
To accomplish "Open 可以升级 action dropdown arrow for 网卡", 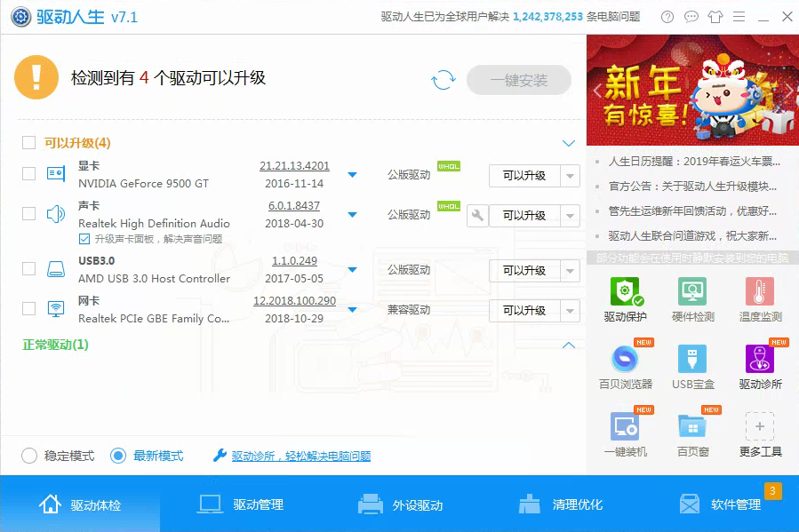I will pos(570,311).
